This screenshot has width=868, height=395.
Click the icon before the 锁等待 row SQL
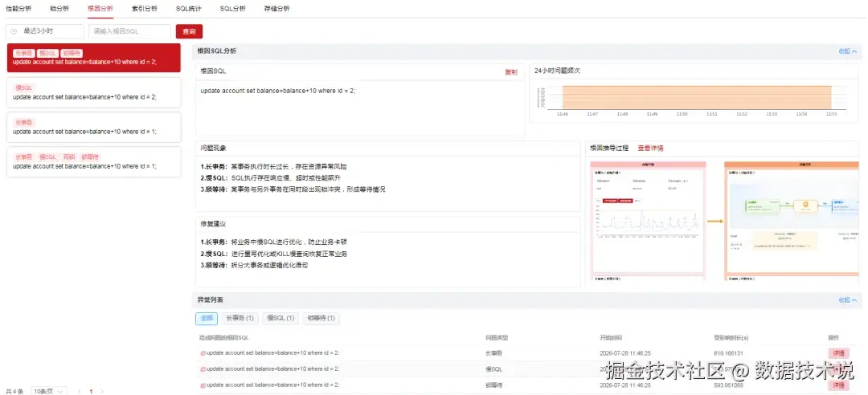point(203,385)
